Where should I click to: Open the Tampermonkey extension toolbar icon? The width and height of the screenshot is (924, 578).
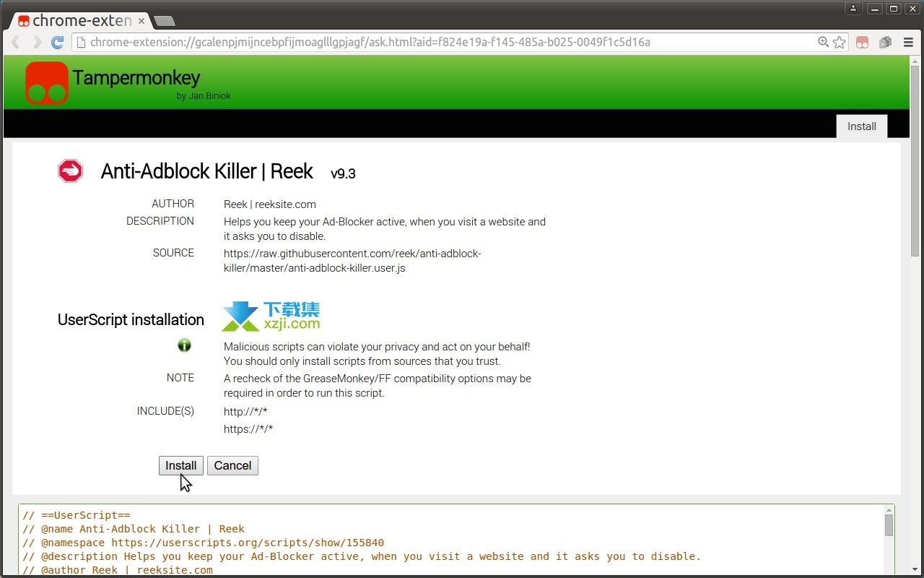click(862, 43)
